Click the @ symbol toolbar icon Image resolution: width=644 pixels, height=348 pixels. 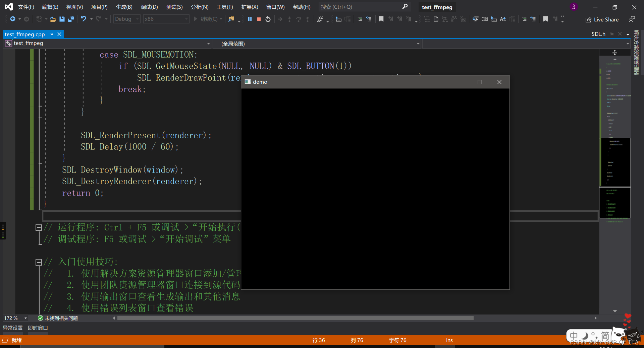pos(485,19)
